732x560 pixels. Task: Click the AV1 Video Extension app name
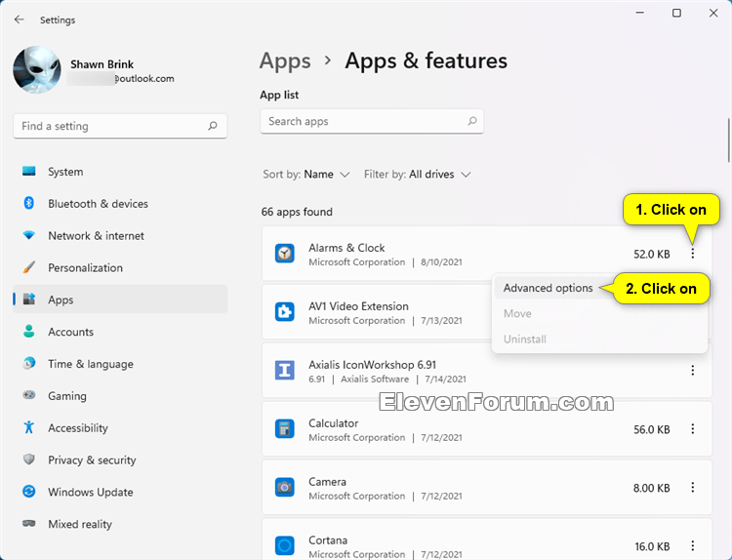click(358, 306)
